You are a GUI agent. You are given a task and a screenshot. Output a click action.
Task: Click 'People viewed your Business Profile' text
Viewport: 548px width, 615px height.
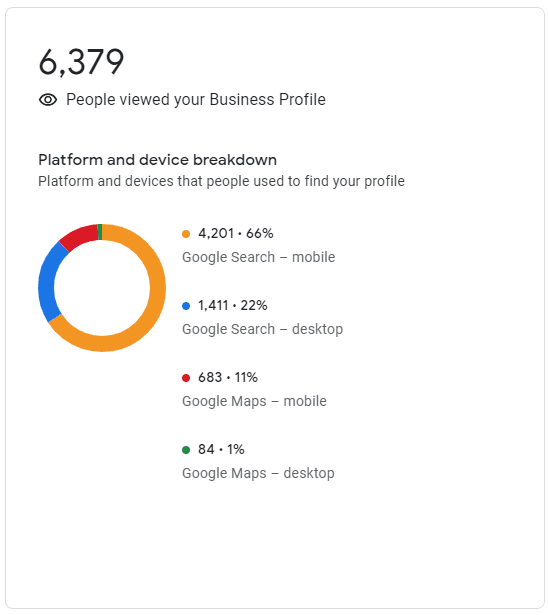(x=196, y=100)
